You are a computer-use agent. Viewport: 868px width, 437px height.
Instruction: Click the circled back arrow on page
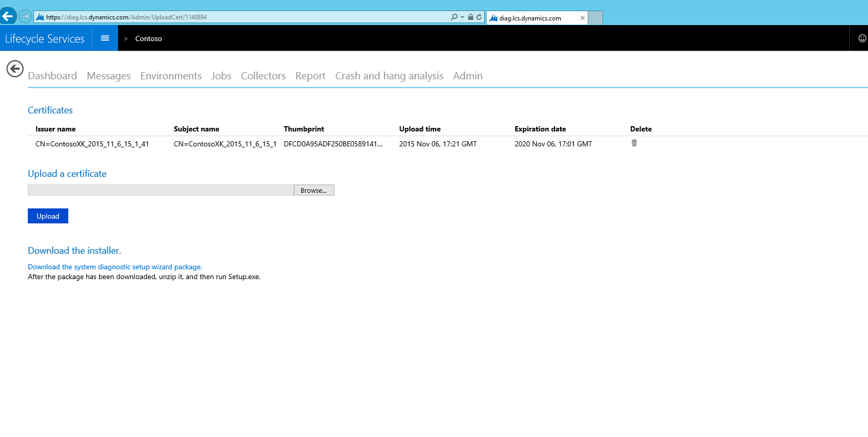(x=15, y=69)
